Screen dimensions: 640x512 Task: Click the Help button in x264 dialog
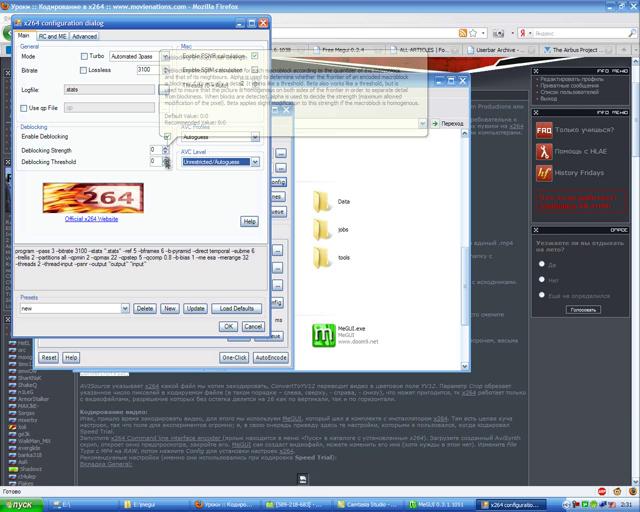click(249, 221)
